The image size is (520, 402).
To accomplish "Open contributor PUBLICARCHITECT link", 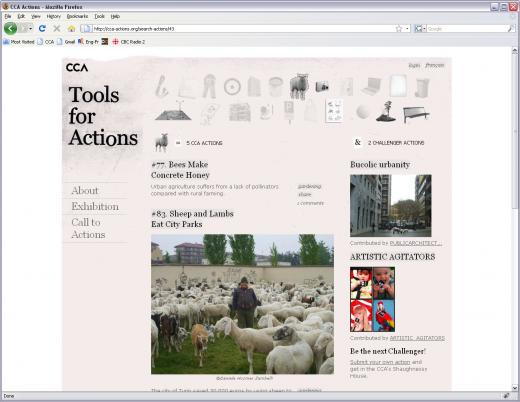I will coord(416,243).
